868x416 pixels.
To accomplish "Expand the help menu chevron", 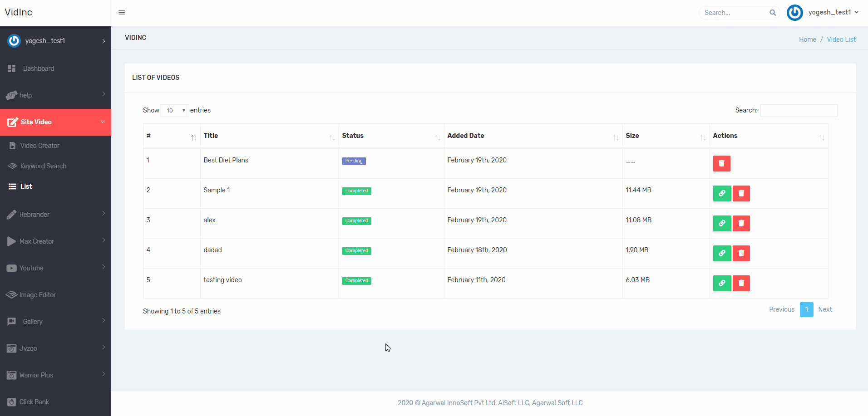I will (x=104, y=94).
